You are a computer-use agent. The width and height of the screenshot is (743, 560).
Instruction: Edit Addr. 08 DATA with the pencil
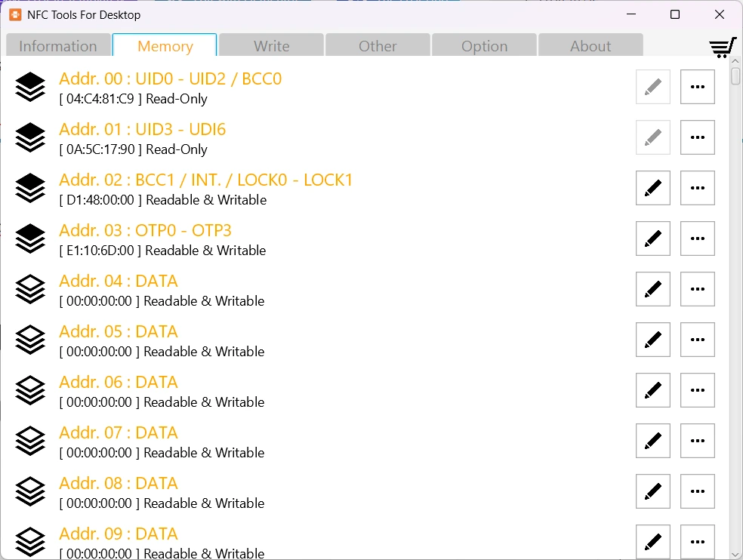tap(653, 491)
